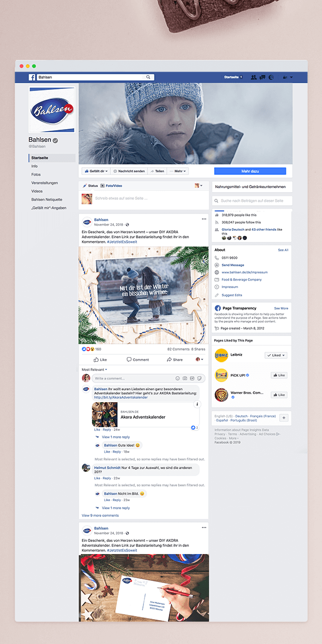Expand View 9 more comments

[x=100, y=515]
